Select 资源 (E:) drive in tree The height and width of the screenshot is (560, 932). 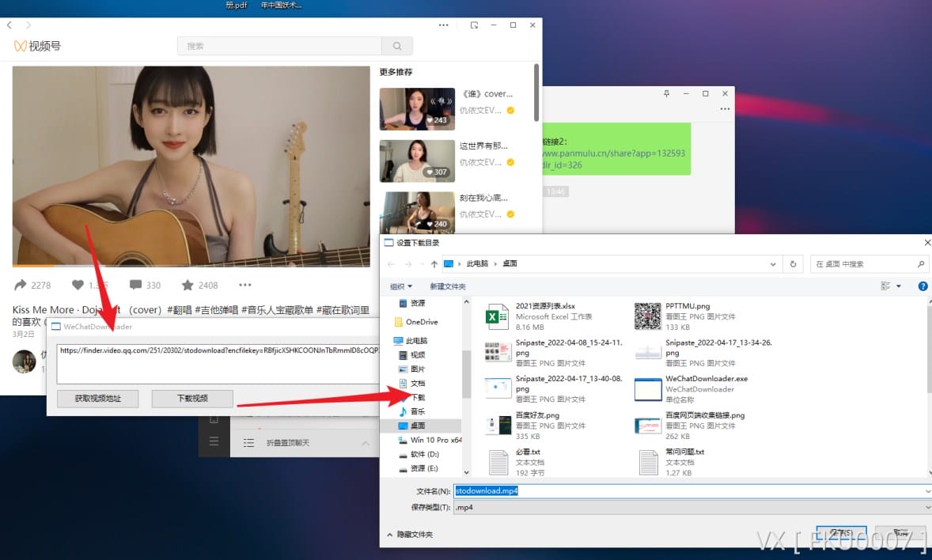424,468
